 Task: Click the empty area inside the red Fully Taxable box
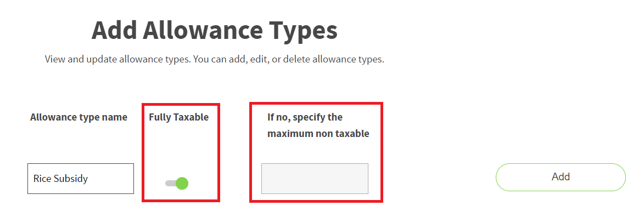pos(181,150)
